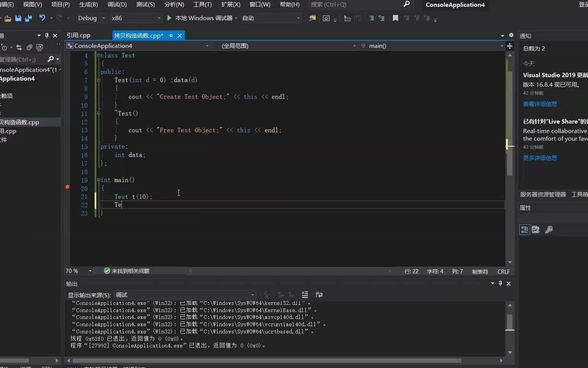Click the Save All icon
The width and height of the screenshot is (588, 368).
click(28, 18)
